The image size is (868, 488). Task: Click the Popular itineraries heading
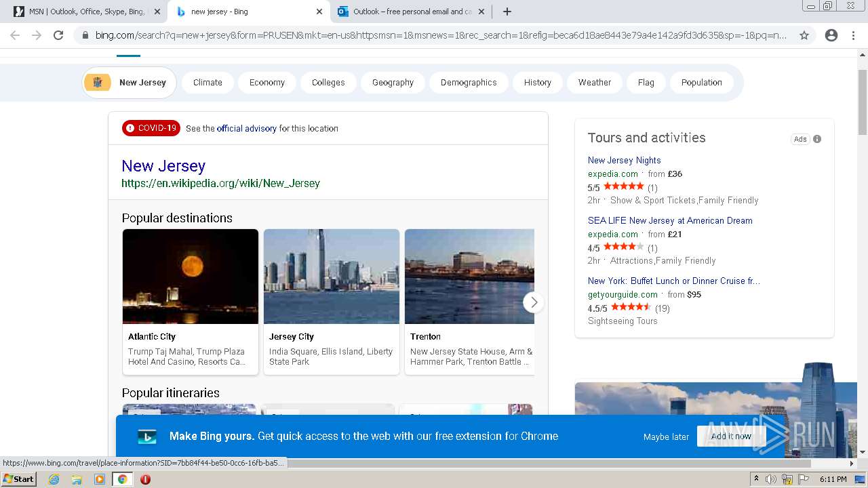point(171,393)
